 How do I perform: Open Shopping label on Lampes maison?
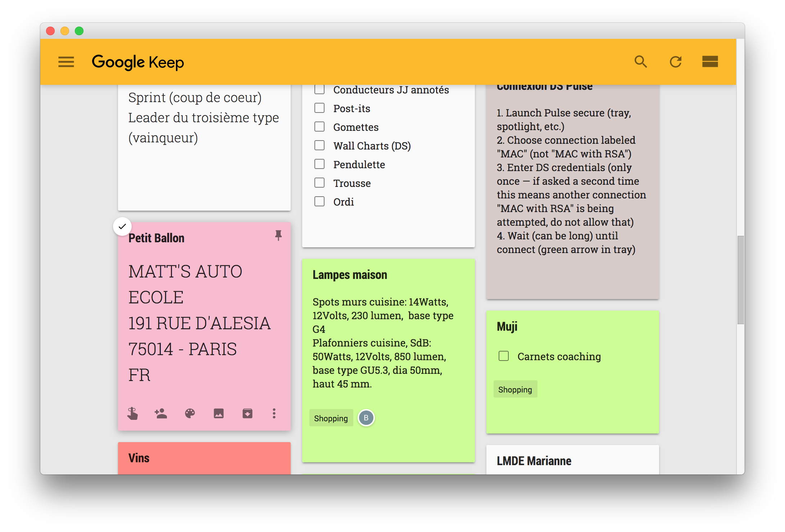(331, 418)
